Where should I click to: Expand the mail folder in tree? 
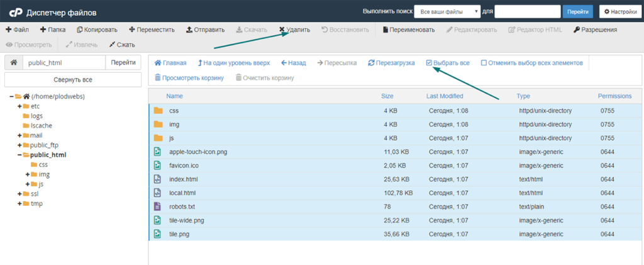coord(19,136)
